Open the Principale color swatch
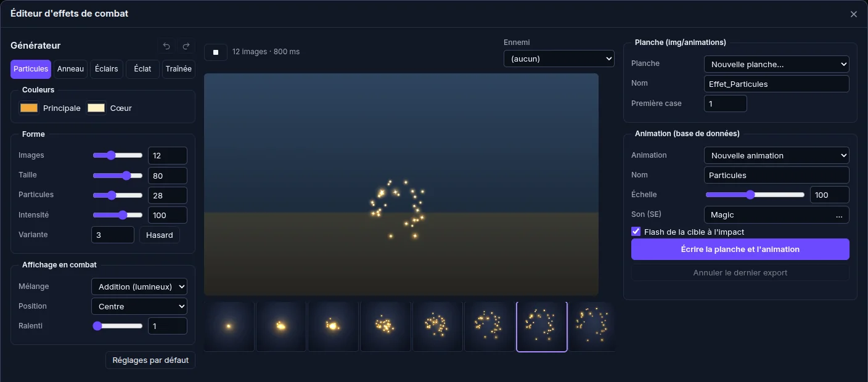 coord(29,108)
